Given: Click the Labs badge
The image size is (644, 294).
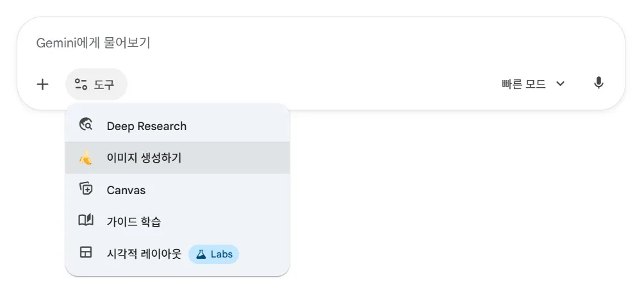Looking at the screenshot, I should coord(214,254).
